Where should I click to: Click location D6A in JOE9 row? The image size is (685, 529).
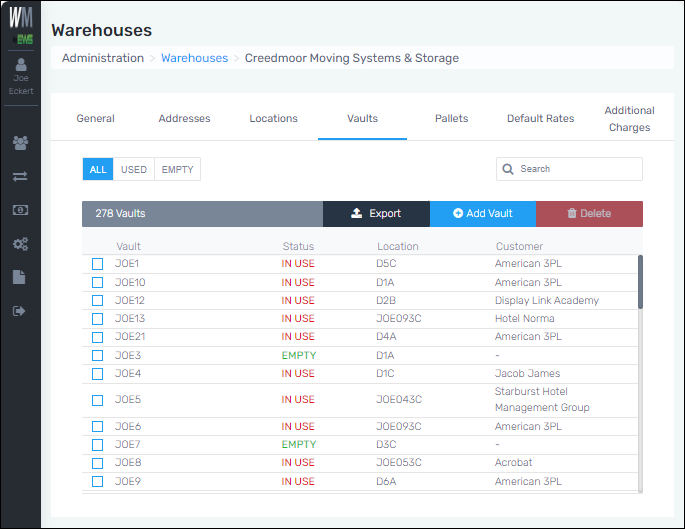(386, 481)
